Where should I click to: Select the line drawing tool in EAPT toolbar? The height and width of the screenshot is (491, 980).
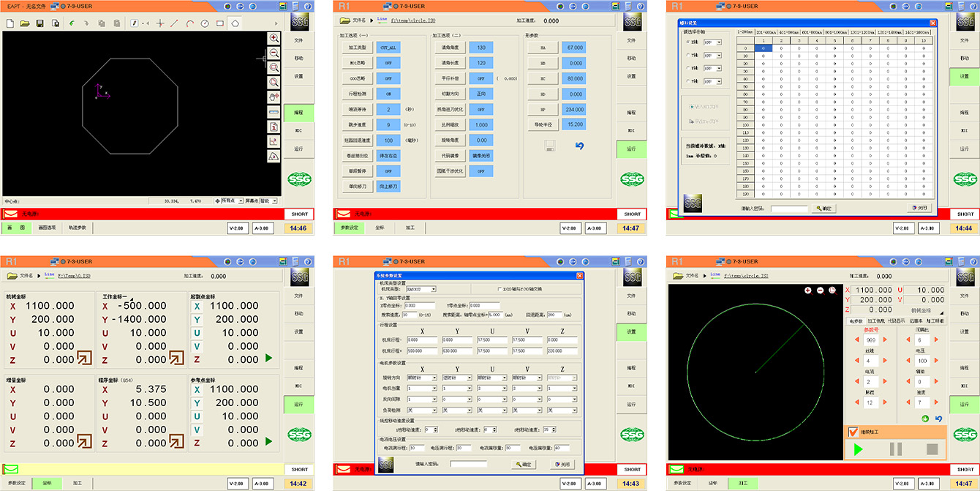(174, 23)
